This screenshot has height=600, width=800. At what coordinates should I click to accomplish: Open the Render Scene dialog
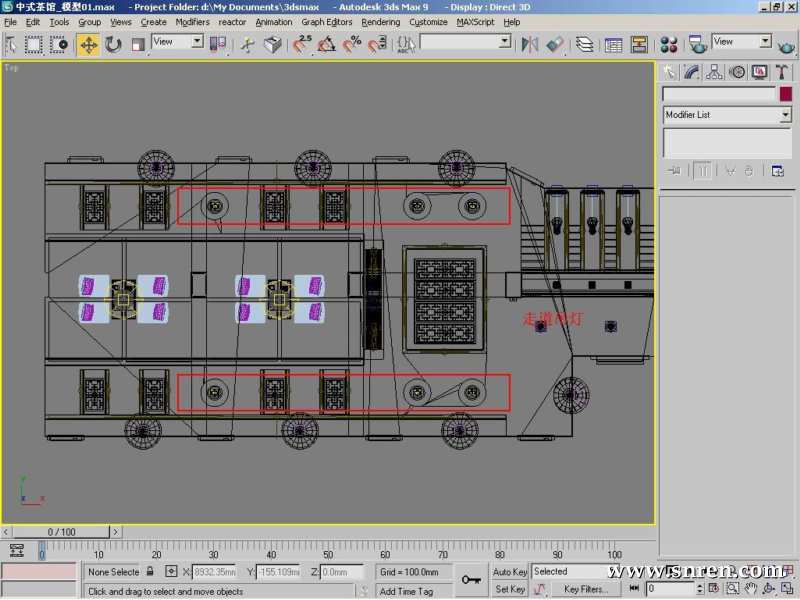click(x=697, y=45)
